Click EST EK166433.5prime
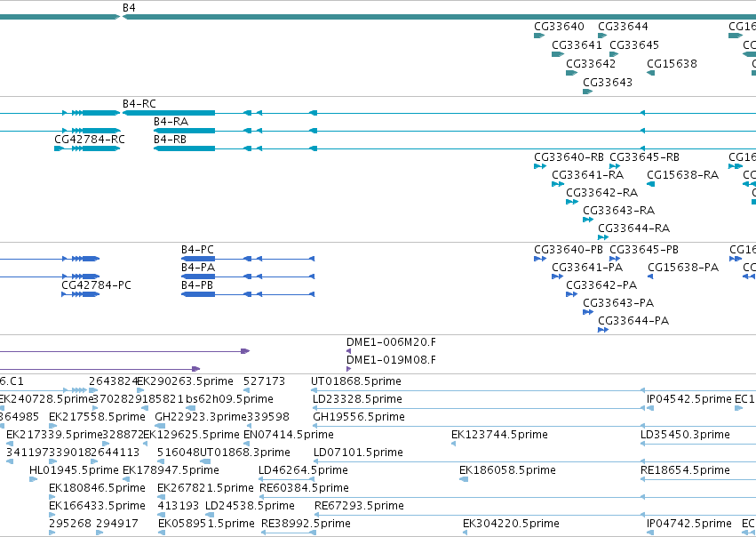This screenshot has height=537, width=756. (x=97, y=506)
